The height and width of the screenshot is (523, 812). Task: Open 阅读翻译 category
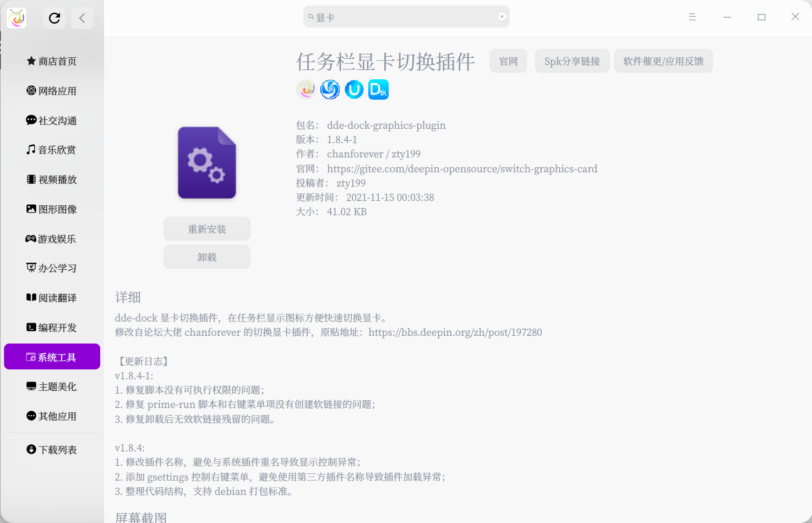coord(52,298)
